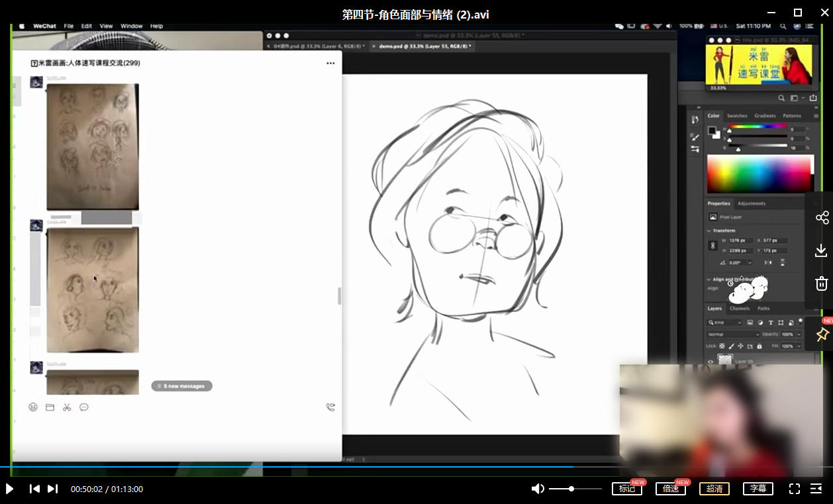Open the playlist panel icon
This screenshot has height=504, width=833.
pyautogui.click(x=816, y=489)
